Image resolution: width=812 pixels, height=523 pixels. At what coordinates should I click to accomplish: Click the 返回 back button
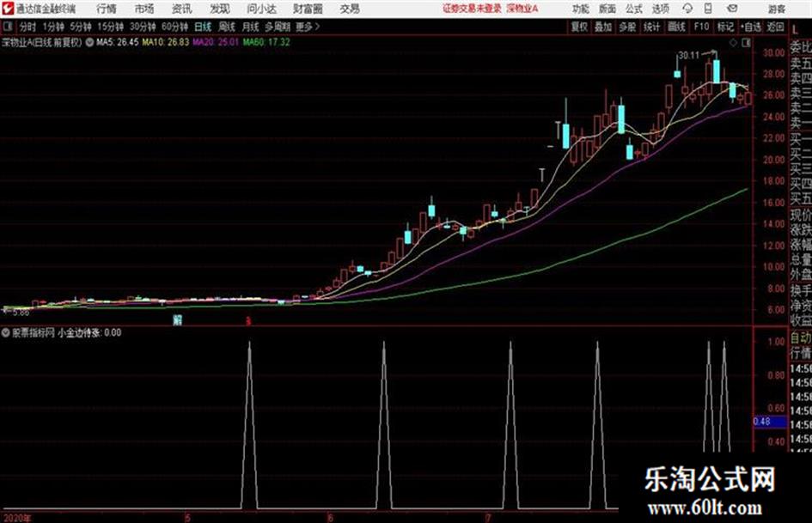click(x=775, y=27)
